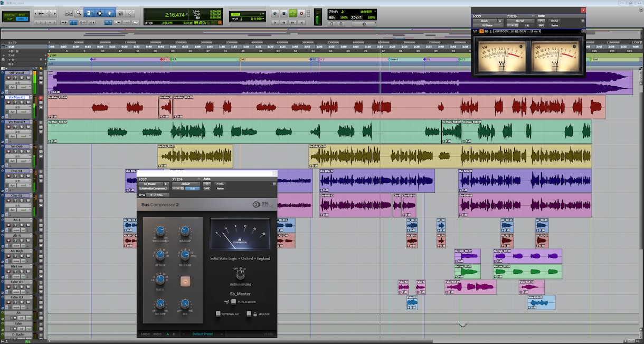Select the Zoomer (magnifier) tool
Screen dimensions: 644x344
(x=79, y=13)
